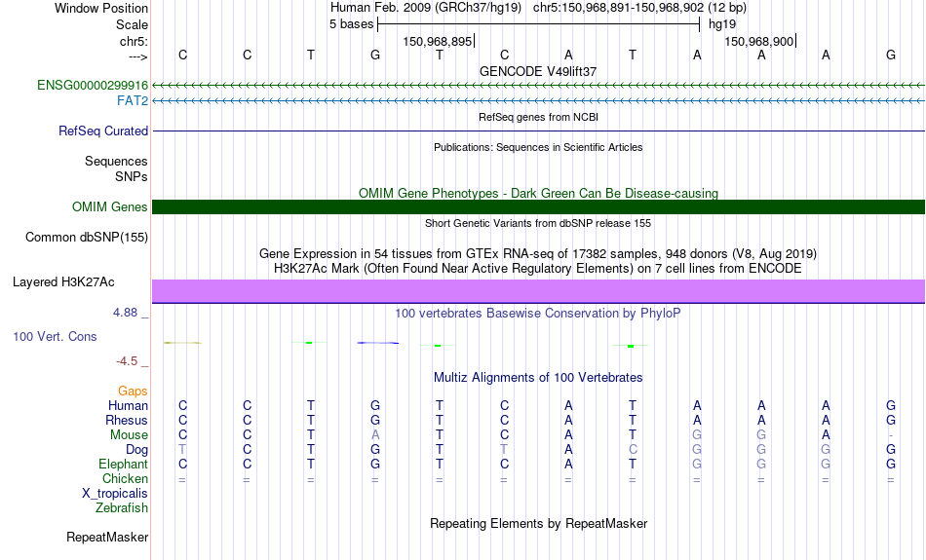
Task: Click the hg19 label beside the scale bar
Action: [722, 24]
